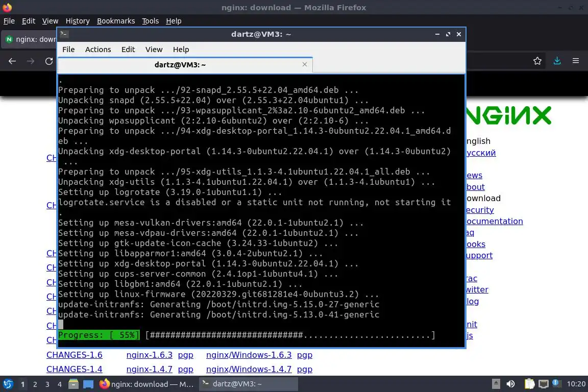The image size is (588, 392).
Task: Switch to workspace 1
Action: pos(23,384)
